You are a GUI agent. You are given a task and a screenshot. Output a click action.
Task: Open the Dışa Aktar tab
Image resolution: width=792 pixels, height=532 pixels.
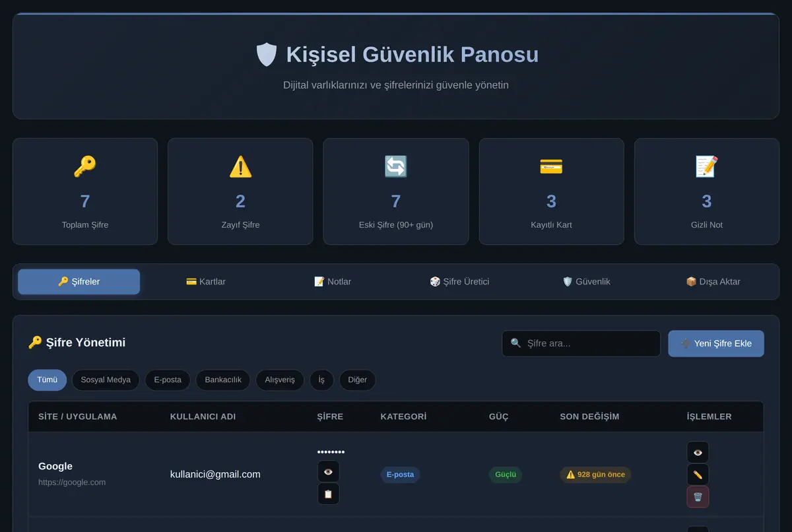point(713,282)
